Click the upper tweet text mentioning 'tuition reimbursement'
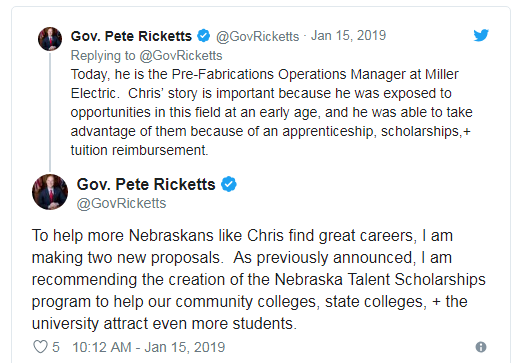 tap(271, 112)
